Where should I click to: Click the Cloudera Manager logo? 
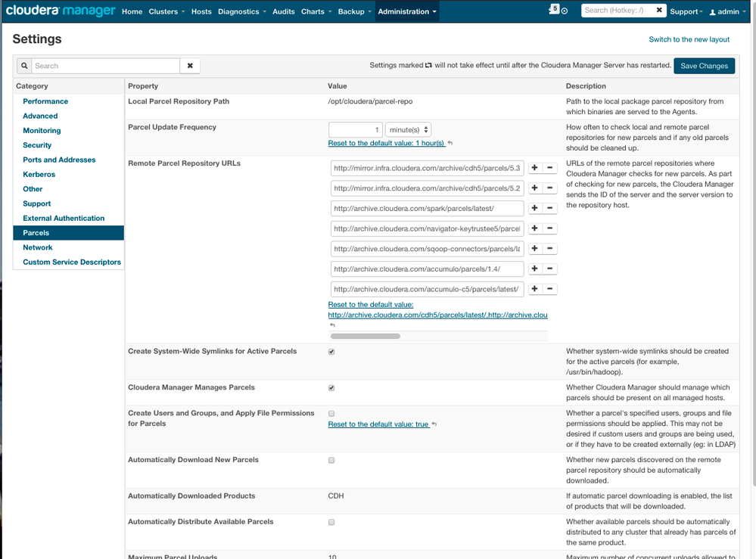[x=61, y=11]
